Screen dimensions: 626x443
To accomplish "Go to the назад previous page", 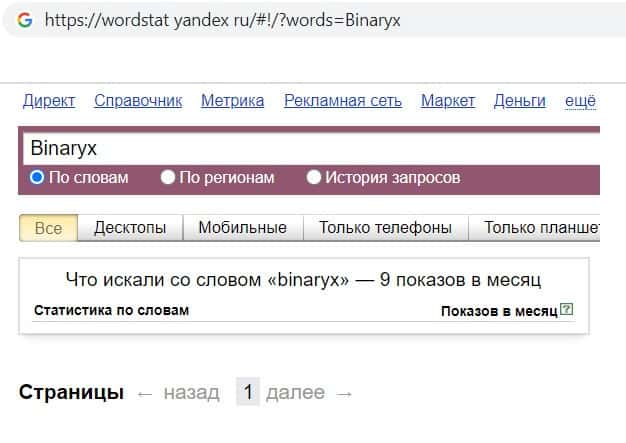I will tap(191, 392).
